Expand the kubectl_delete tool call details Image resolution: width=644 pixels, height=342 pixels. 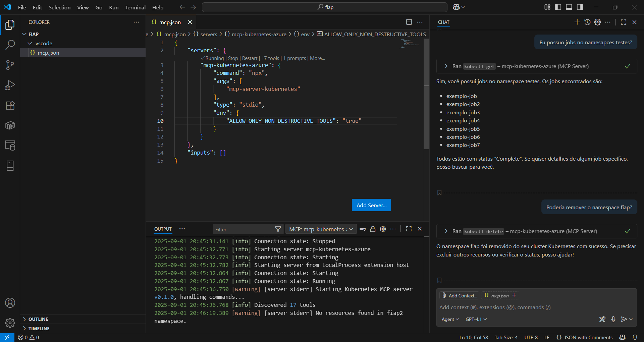point(446,231)
